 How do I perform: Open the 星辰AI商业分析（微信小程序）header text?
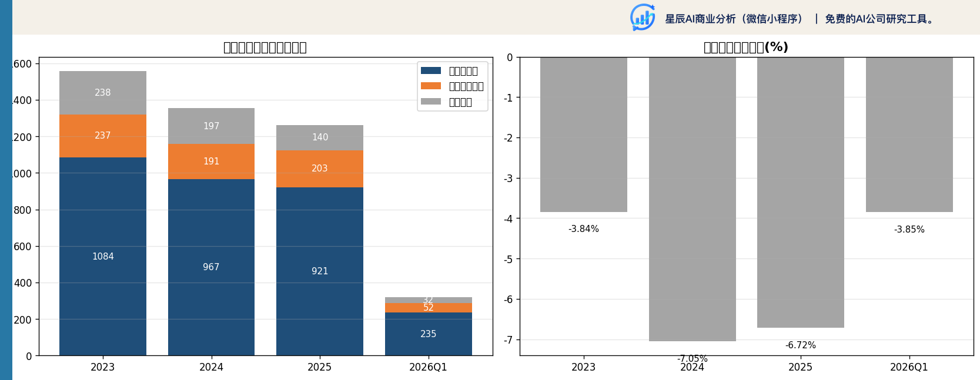[x=734, y=19]
